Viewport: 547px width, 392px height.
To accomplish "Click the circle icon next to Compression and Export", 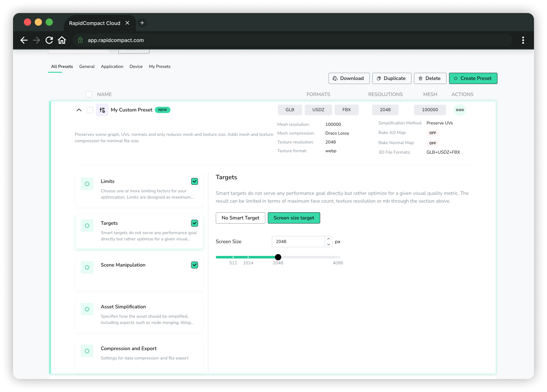I will tap(87, 351).
